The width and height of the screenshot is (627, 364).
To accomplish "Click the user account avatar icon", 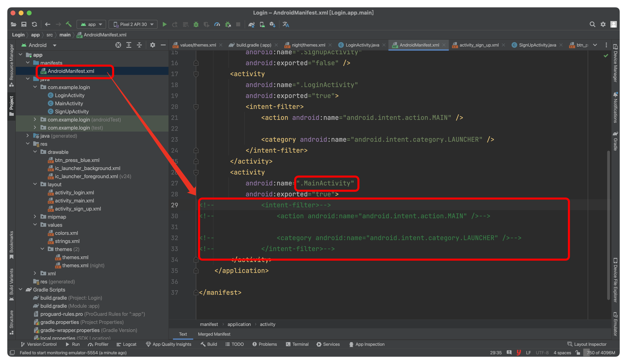I will click(x=613, y=24).
